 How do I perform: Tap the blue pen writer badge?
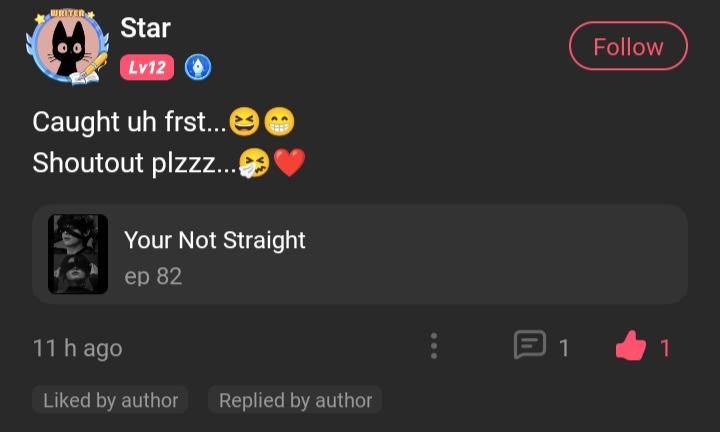click(x=198, y=67)
